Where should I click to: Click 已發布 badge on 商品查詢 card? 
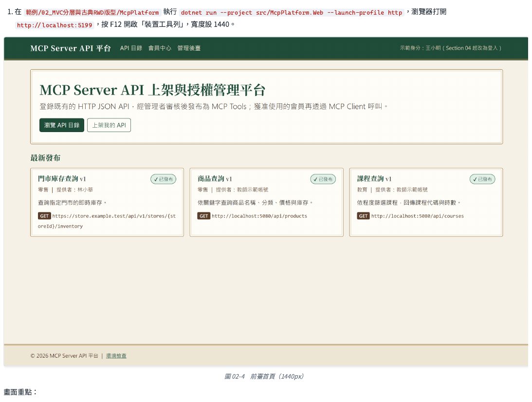coord(323,179)
